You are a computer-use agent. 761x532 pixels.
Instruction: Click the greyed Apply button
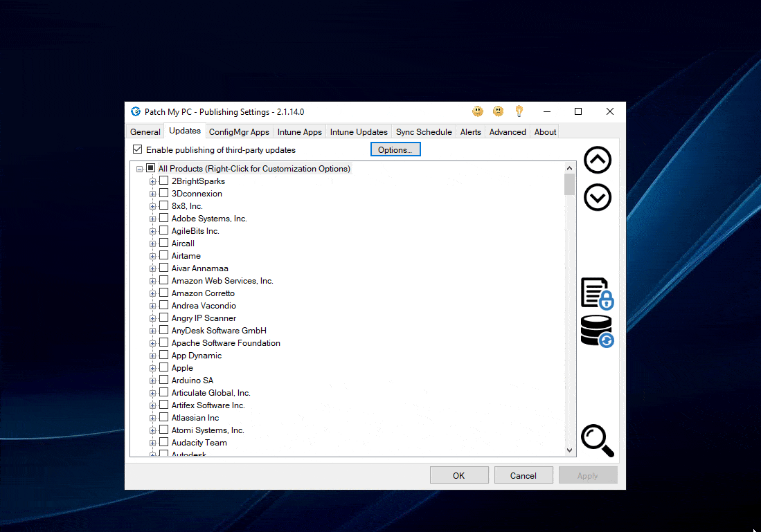click(588, 475)
